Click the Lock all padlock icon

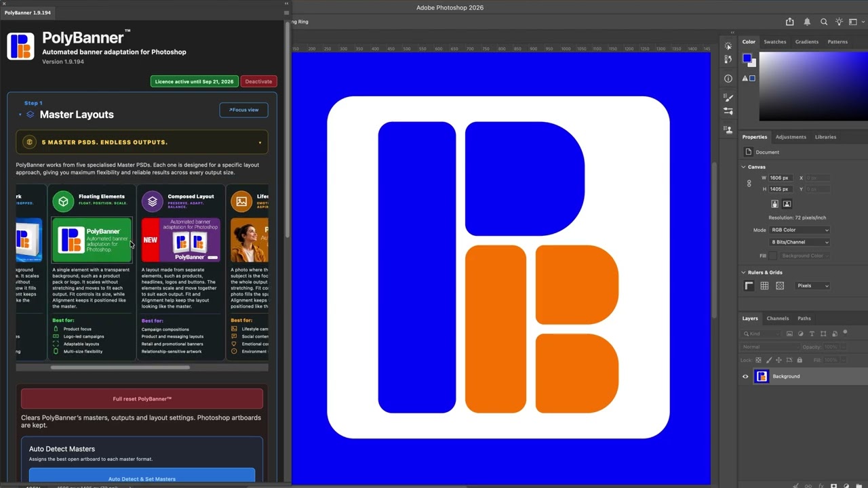(x=800, y=360)
